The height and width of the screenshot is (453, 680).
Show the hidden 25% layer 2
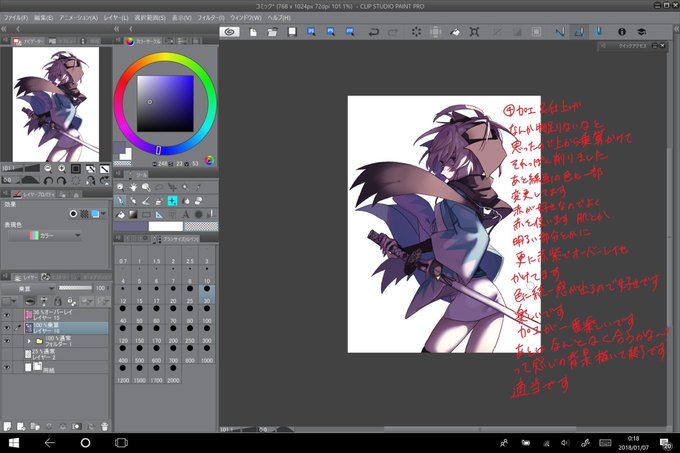tap(6, 354)
